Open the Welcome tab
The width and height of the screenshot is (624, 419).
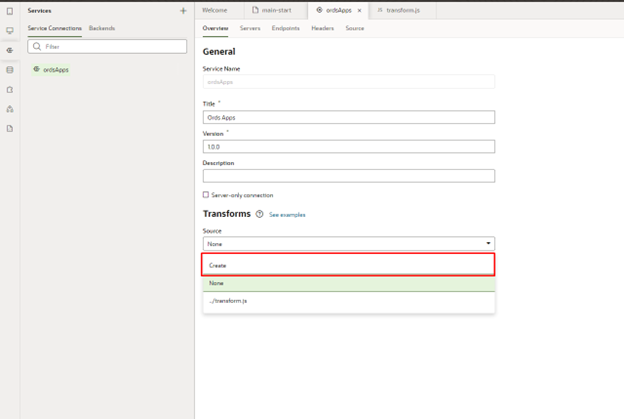point(214,10)
